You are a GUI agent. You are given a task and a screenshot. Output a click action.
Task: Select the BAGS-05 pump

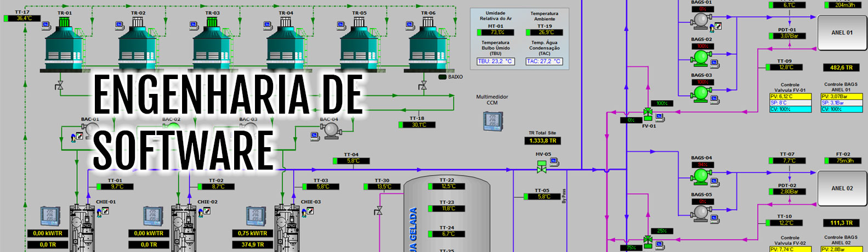point(700,212)
